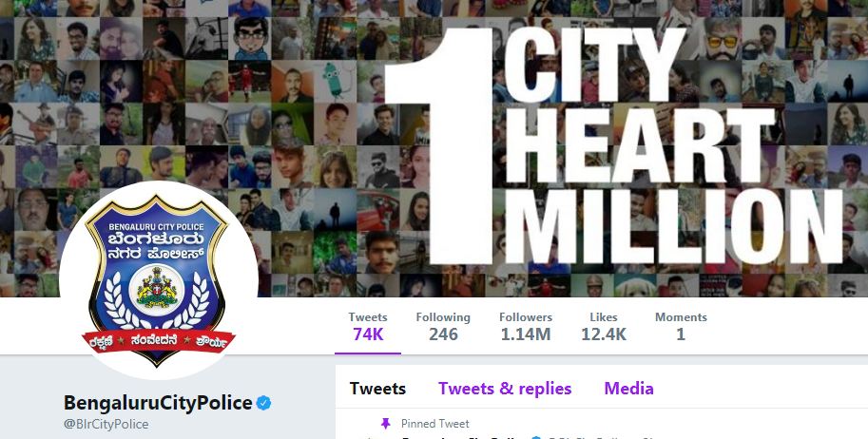Image resolution: width=868 pixels, height=439 pixels.
Task: Click the Karnataka emblem inside the police shield
Action: [x=157, y=287]
